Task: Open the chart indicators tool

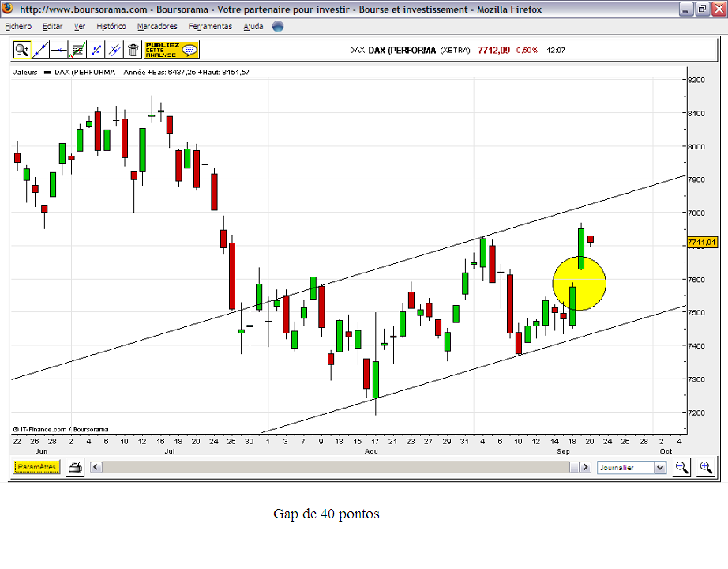Action: click(x=77, y=50)
